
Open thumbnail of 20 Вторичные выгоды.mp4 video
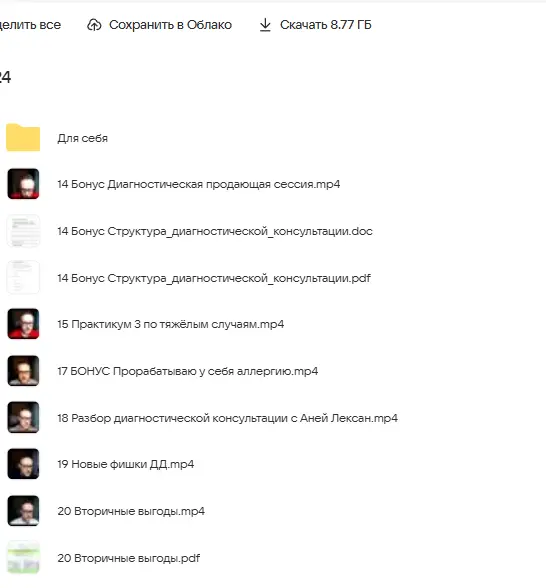(23, 511)
